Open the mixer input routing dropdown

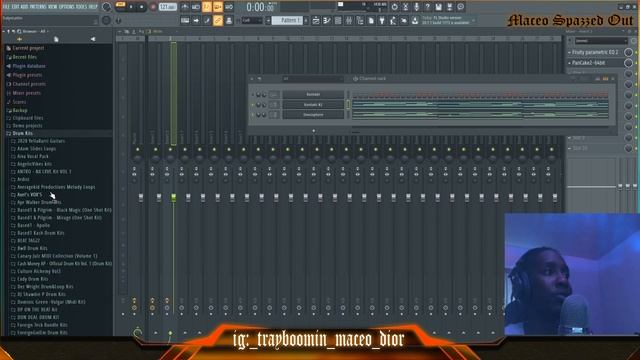pos(600,41)
